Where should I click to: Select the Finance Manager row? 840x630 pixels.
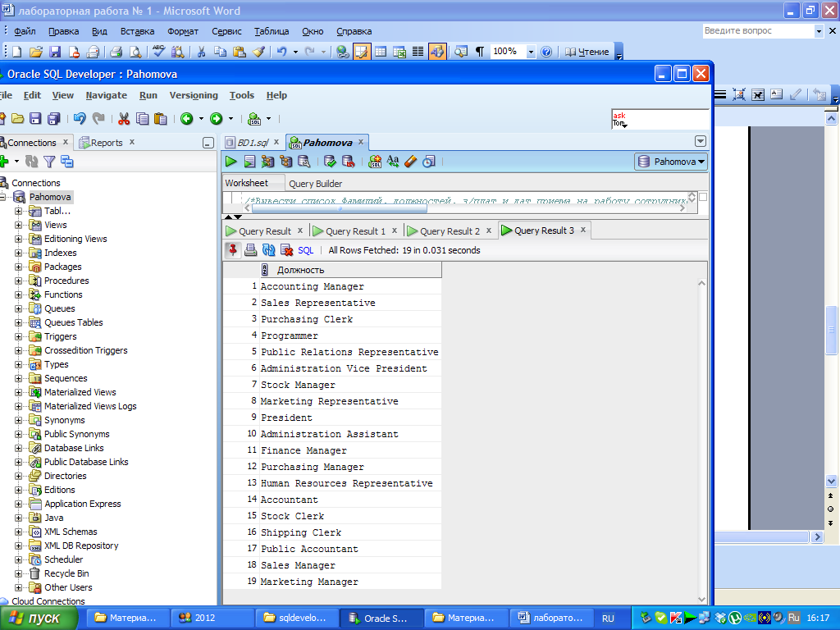[x=332, y=450]
